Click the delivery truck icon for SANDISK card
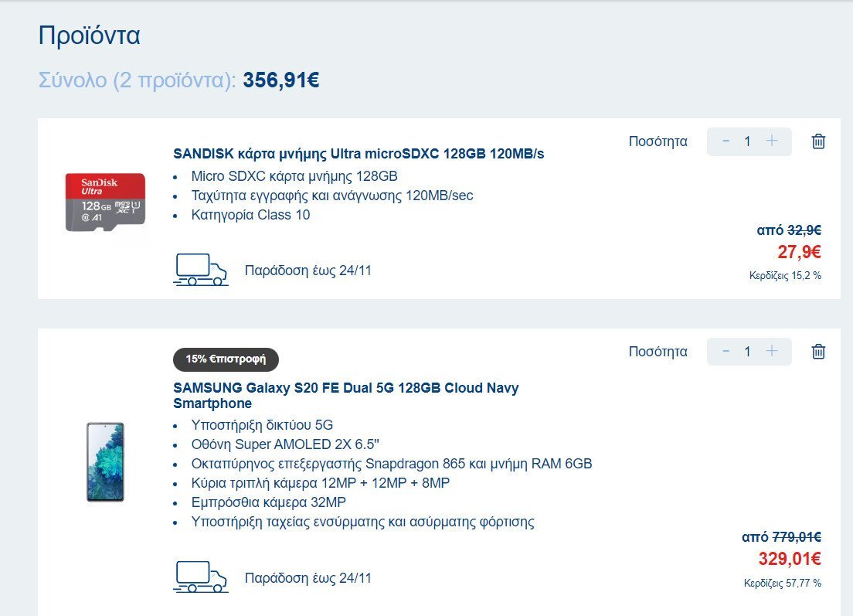 pyautogui.click(x=201, y=270)
